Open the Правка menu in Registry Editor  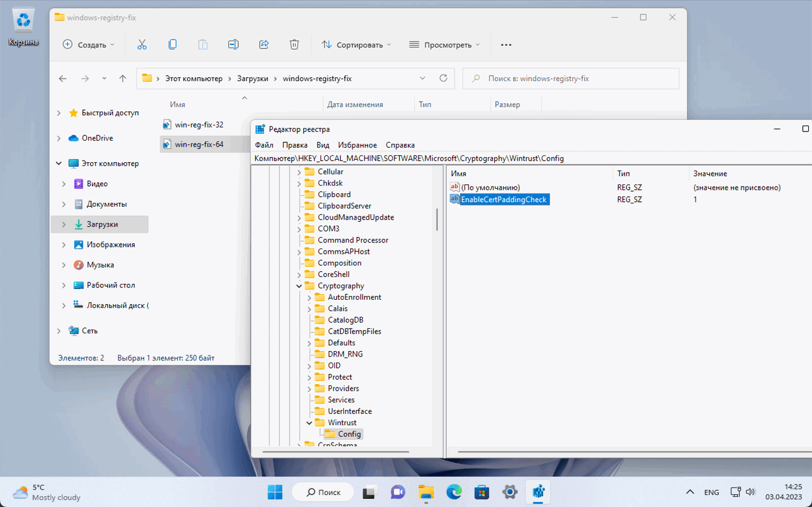point(294,145)
